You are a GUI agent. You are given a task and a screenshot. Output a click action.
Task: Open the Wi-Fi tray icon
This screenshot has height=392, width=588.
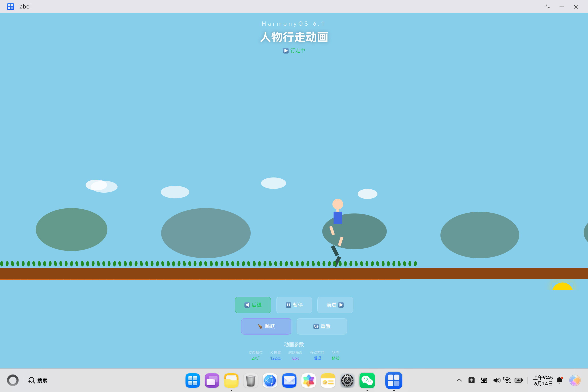(x=507, y=380)
